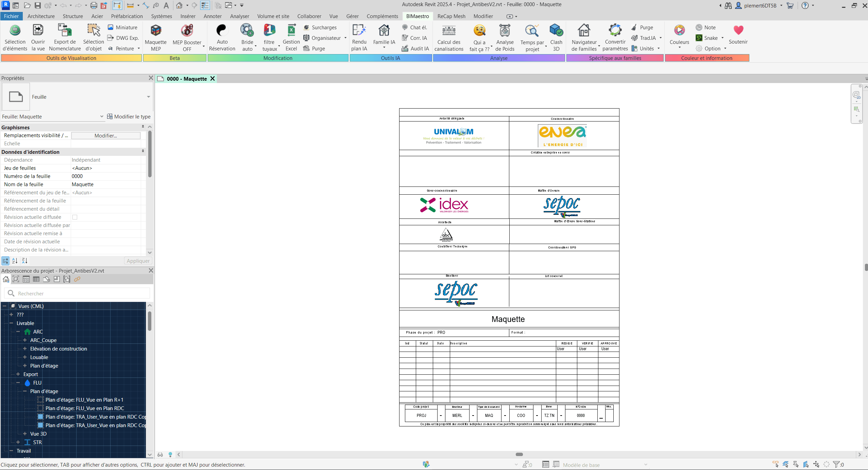Click the Modifier... visibility button
This screenshot has width=868, height=470.
point(106,135)
